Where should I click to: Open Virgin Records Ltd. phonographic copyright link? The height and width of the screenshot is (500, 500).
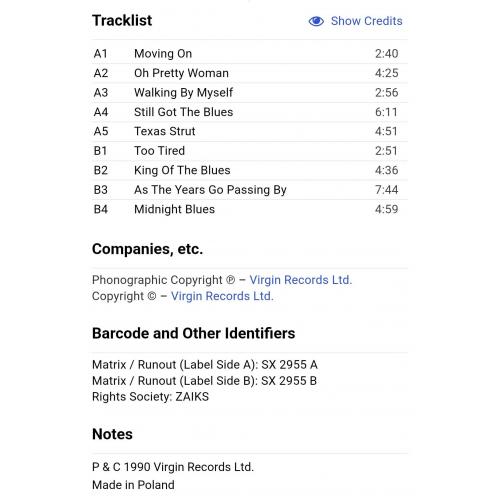tap(301, 280)
